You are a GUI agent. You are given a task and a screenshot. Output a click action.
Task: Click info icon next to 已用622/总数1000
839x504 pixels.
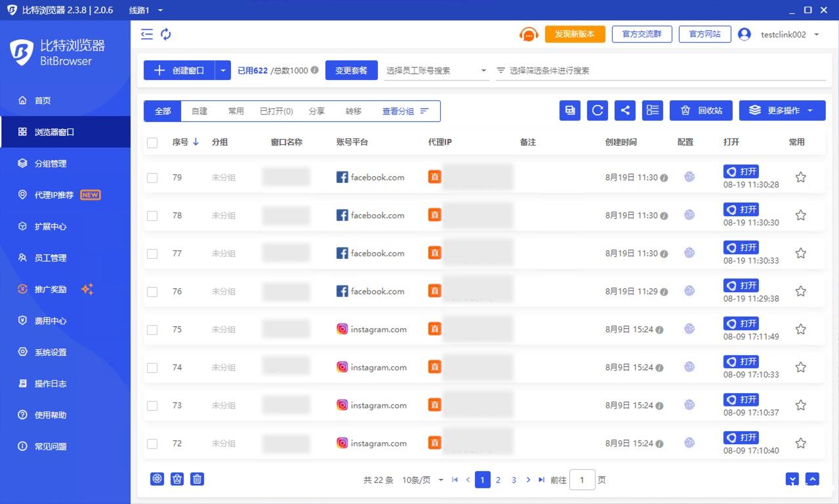coord(315,70)
